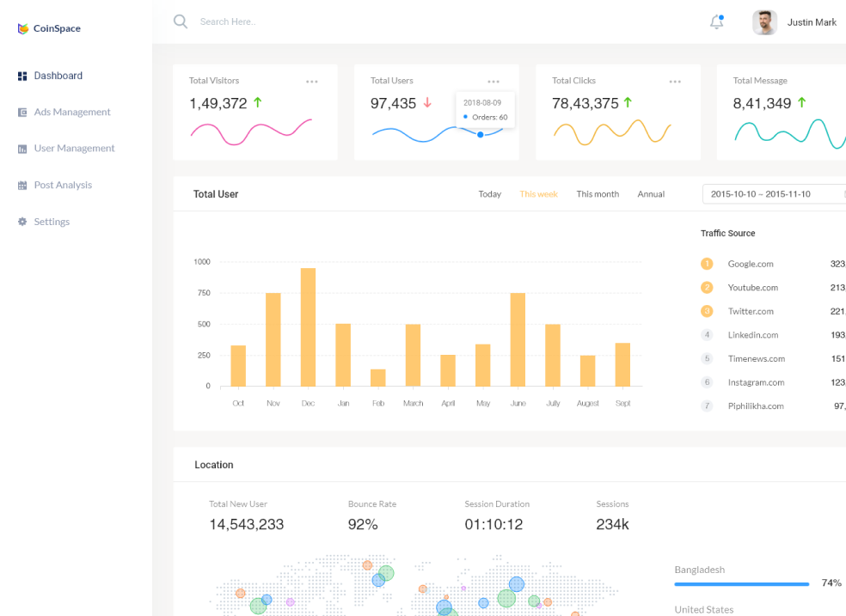The width and height of the screenshot is (846, 616).
Task: Open the CoinSpace logo home
Action: click(x=49, y=28)
